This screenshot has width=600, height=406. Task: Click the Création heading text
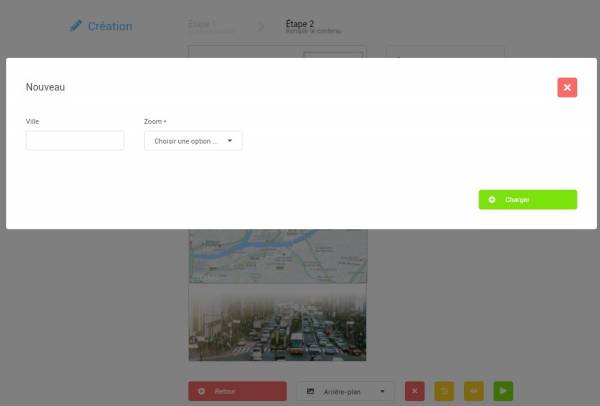(x=110, y=26)
